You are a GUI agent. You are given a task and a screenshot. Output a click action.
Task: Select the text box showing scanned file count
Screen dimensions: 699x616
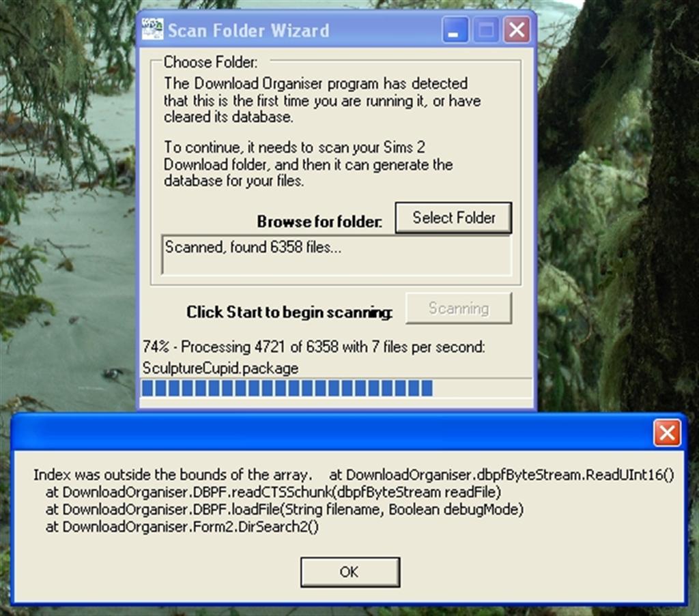tap(334, 253)
